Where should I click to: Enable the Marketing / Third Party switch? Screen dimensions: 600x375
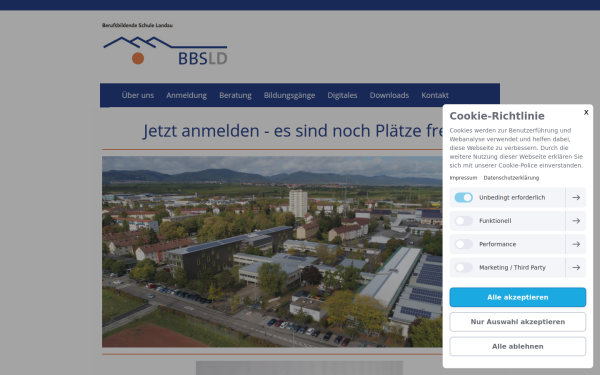click(x=463, y=267)
